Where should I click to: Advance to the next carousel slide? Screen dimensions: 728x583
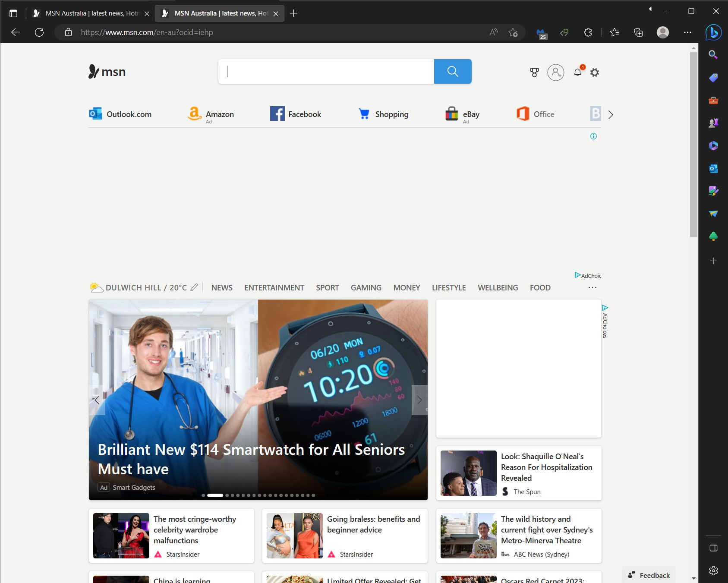[419, 400]
